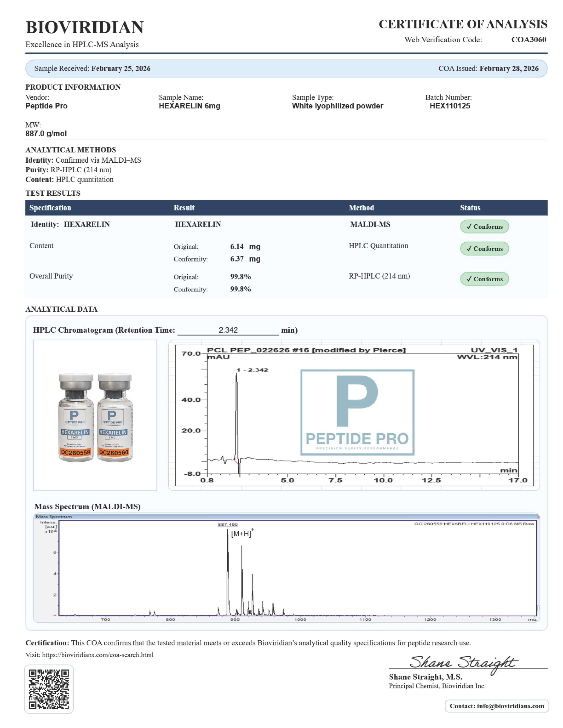The image size is (563, 728).
Task: Click the Overall Purity Conforms badge
Action: click(484, 279)
